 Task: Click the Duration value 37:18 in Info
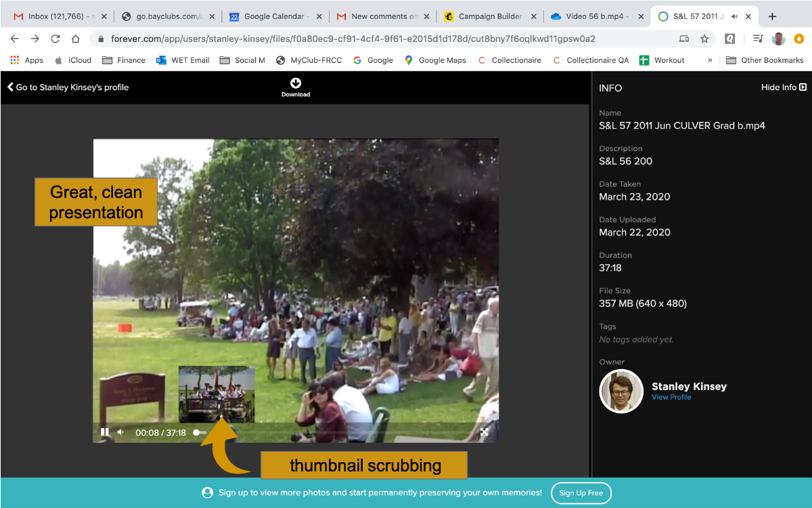click(610, 268)
